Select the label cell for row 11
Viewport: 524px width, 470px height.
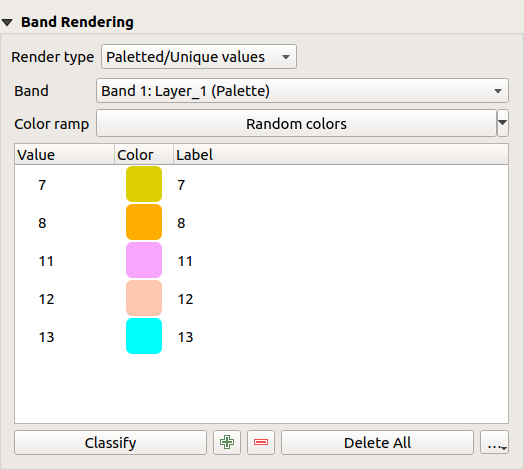pos(341,261)
